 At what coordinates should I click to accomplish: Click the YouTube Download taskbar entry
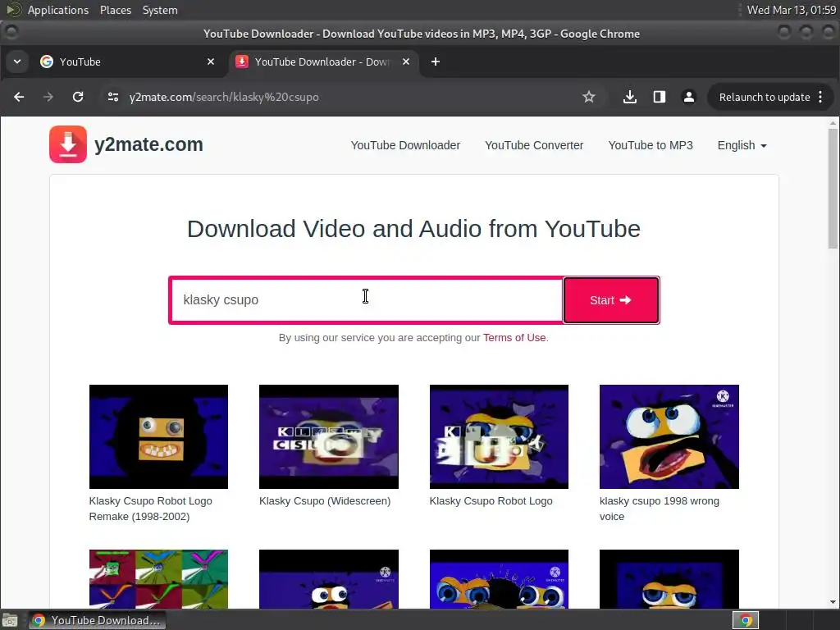click(x=97, y=620)
